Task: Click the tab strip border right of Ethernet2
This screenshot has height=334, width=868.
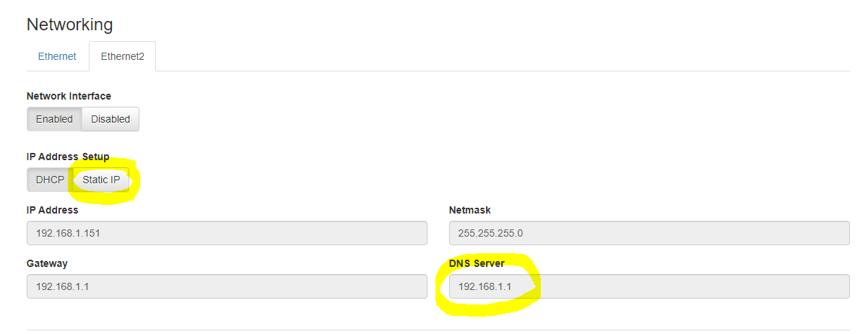Action: 505,71
